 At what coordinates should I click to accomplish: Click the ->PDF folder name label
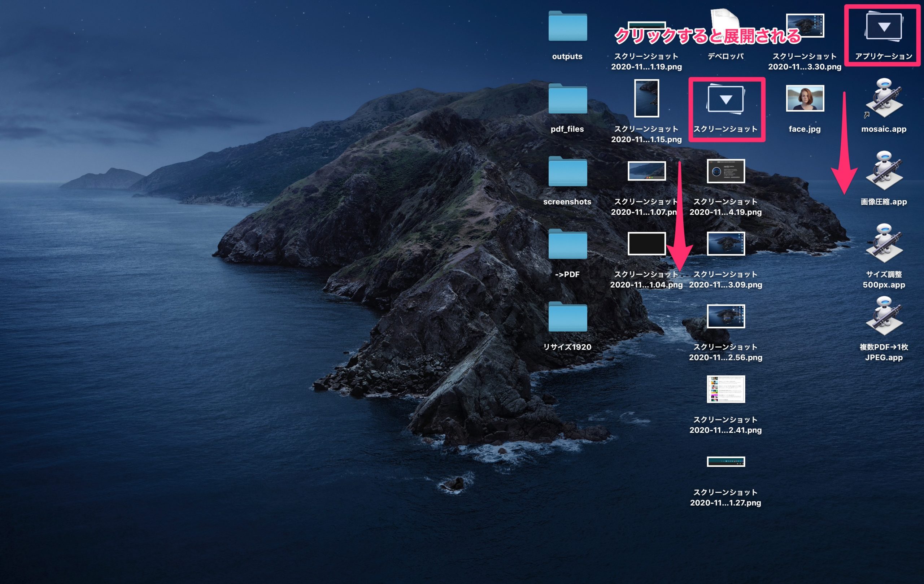click(x=567, y=274)
